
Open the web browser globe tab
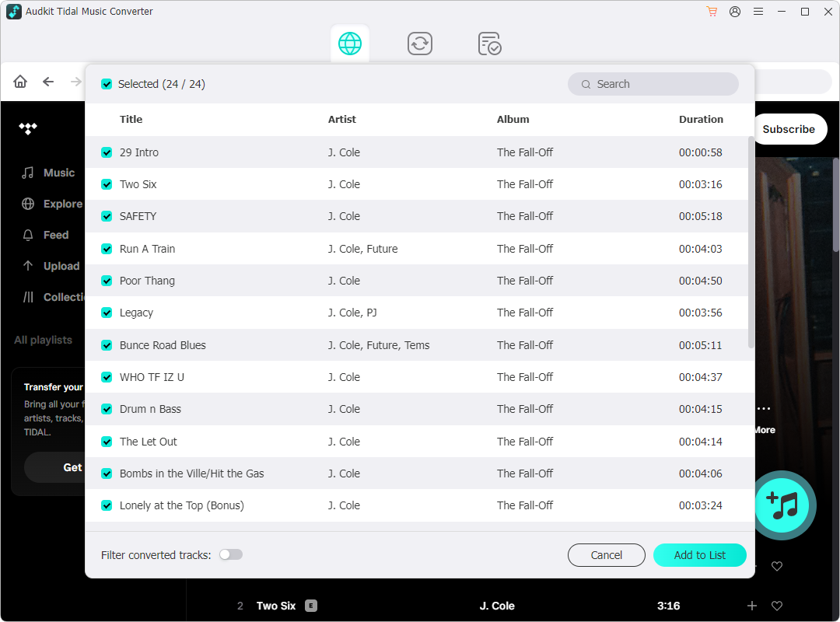[x=350, y=44]
